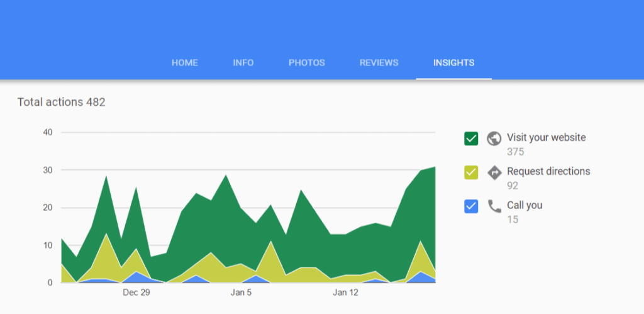Click the 40 y-axis value
Screen dimensions: 644x314
pos(47,132)
